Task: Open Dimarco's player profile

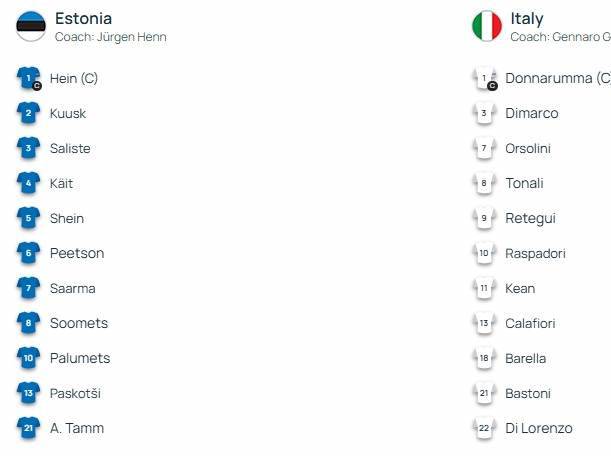Action: point(532,113)
